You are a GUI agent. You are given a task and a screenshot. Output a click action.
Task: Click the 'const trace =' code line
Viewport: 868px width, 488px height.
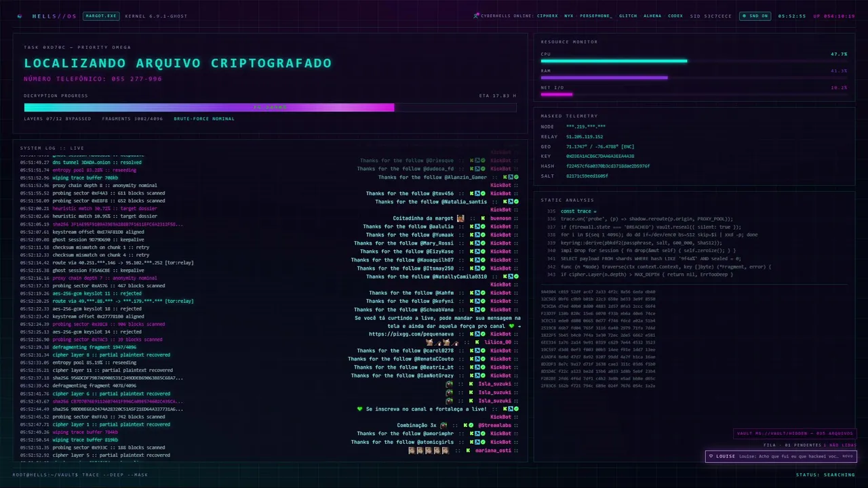pos(578,211)
